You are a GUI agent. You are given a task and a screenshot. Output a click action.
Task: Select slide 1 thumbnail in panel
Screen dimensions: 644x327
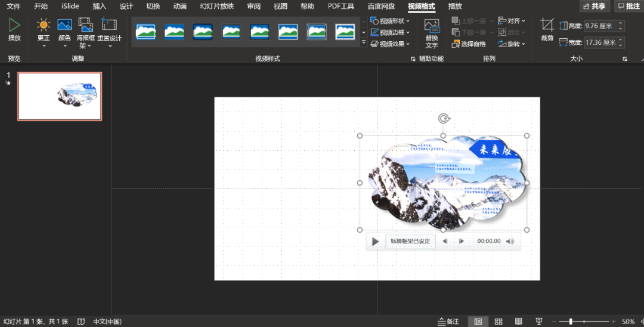[60, 97]
